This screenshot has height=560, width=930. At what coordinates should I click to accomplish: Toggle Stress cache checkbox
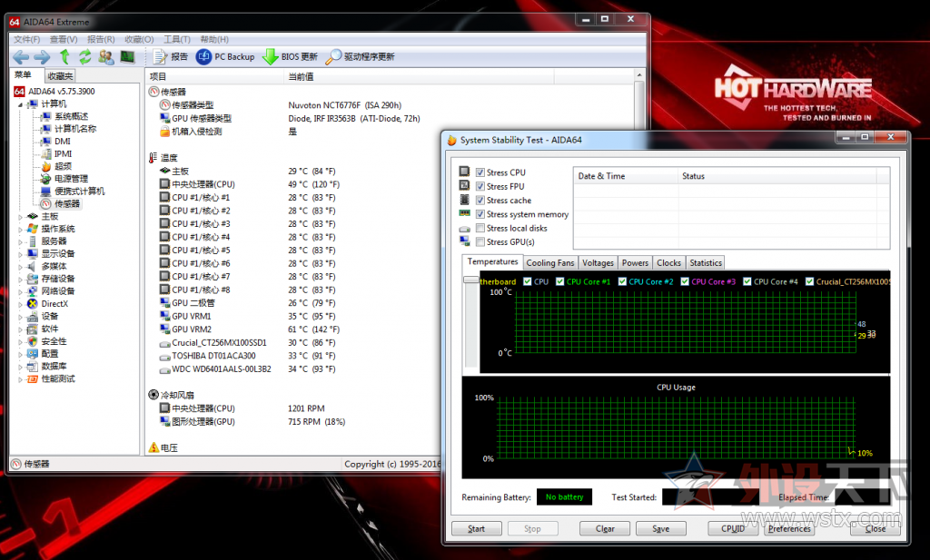click(x=480, y=201)
